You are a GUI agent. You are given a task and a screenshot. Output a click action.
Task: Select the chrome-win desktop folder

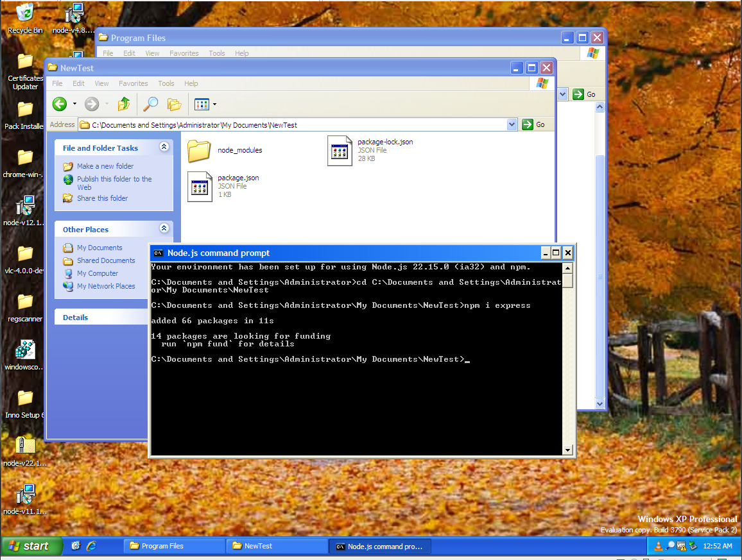[25, 158]
